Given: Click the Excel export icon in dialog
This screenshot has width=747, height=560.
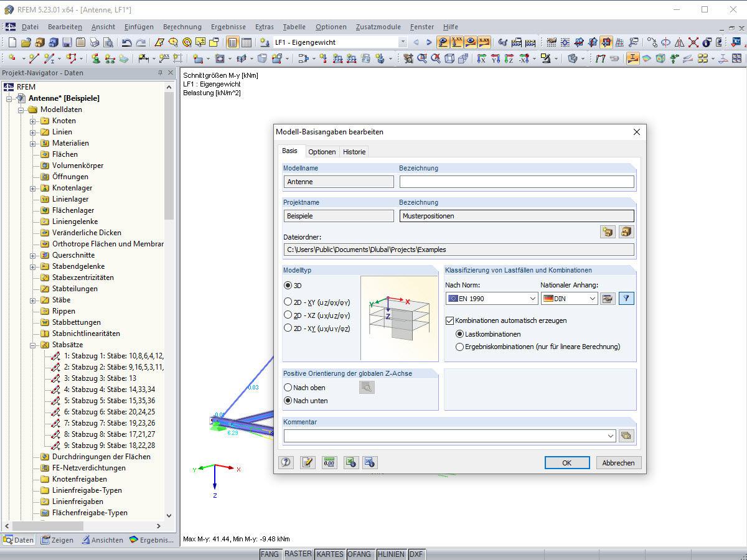Looking at the screenshot, I should pos(351,462).
